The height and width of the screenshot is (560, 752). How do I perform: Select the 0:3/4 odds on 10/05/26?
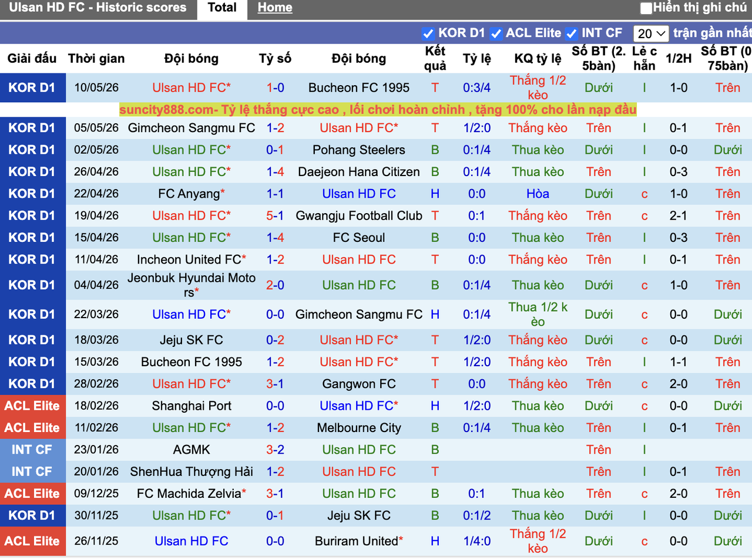(x=476, y=88)
